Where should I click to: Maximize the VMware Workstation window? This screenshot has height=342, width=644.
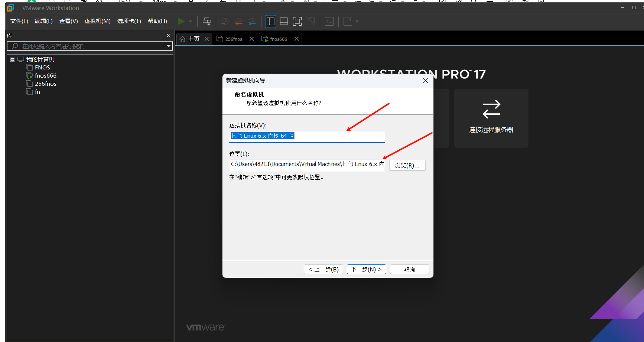(x=634, y=8)
